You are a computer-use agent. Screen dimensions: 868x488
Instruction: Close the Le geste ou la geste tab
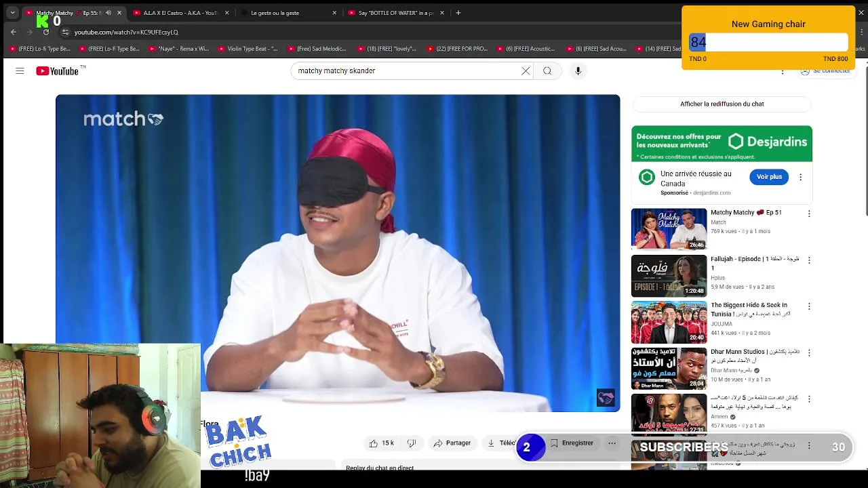(x=334, y=13)
